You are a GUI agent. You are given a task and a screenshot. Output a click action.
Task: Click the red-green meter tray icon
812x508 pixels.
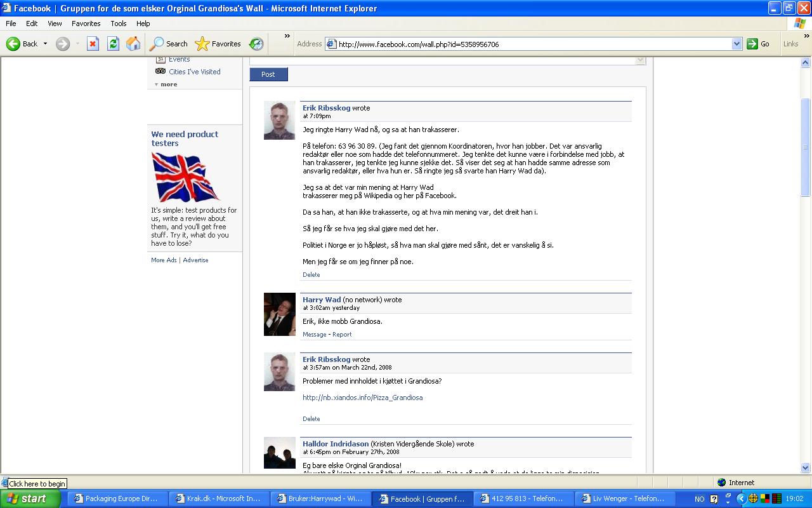pos(776,498)
